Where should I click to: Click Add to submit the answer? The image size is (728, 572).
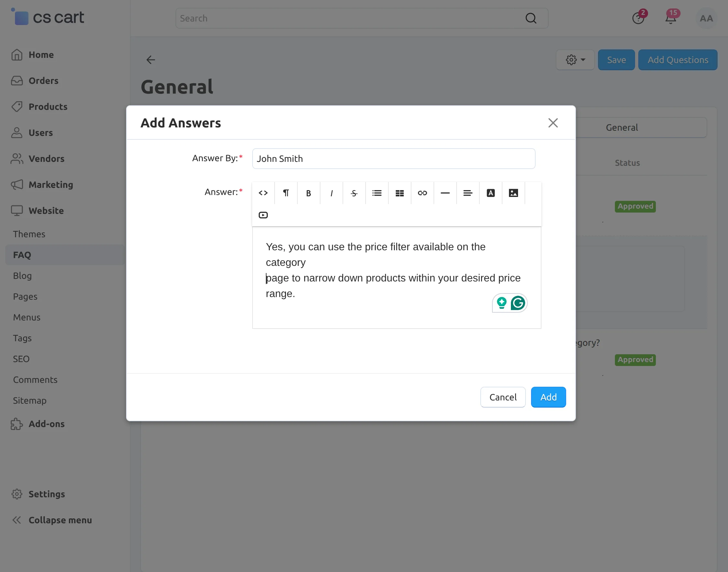549,397
